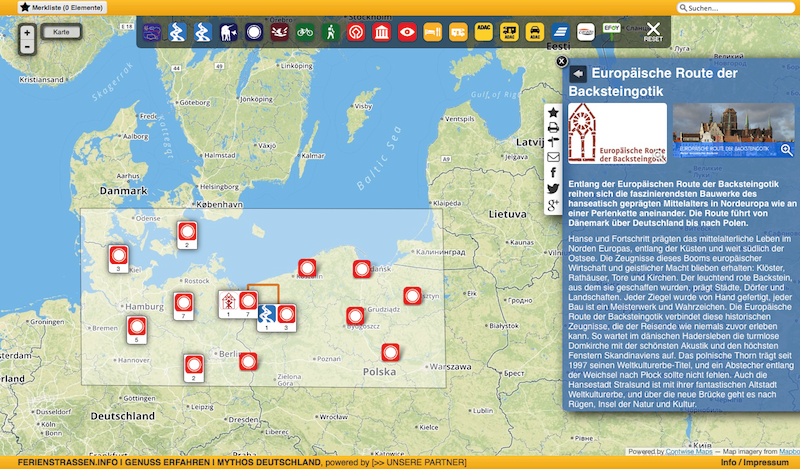Add route to Merkliste with star icon
The width and height of the screenshot is (800, 469).
pyautogui.click(x=553, y=113)
